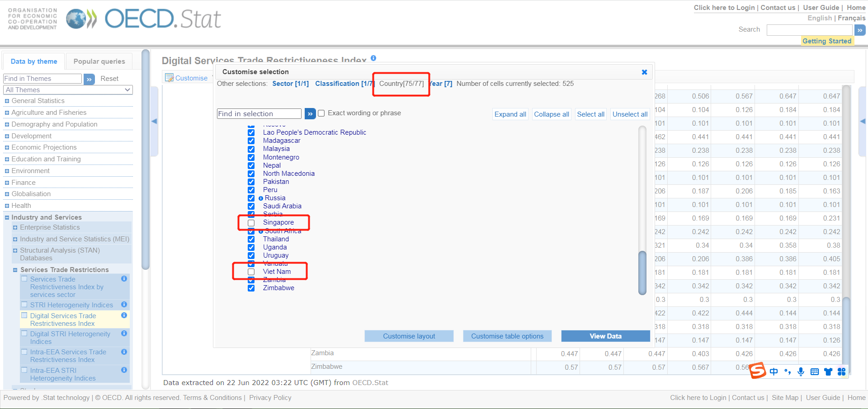
Task: Uncheck the Thailand checkbox
Action: click(x=251, y=239)
